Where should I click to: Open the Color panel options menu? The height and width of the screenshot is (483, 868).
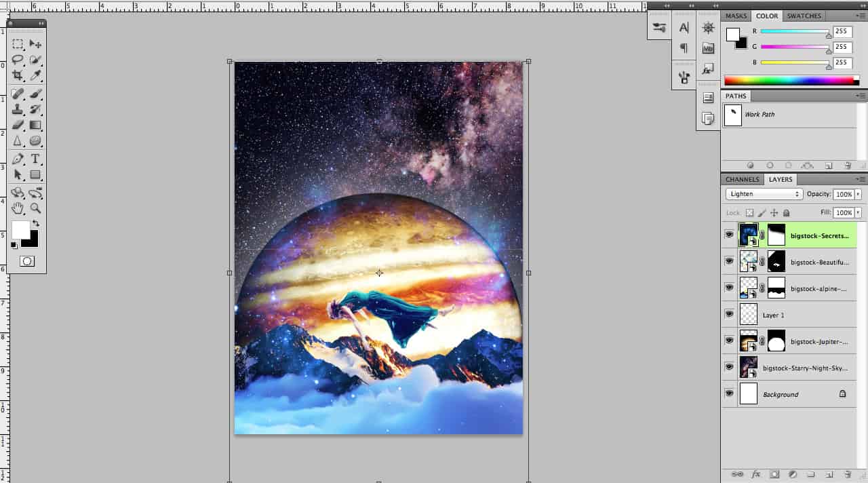(860, 16)
